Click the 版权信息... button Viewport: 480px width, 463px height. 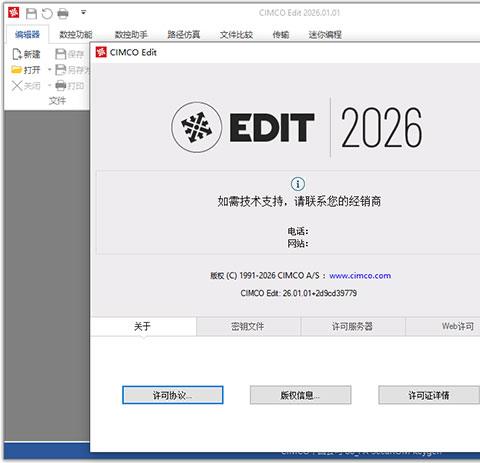point(300,395)
